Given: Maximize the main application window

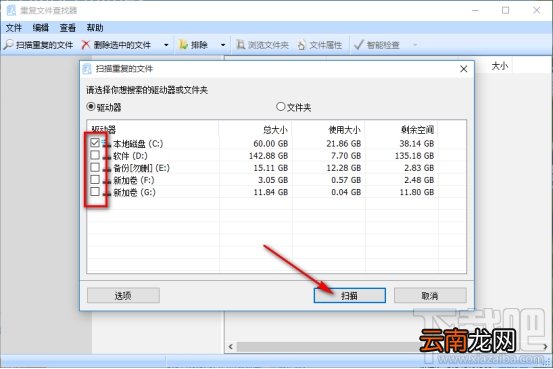Looking at the screenshot, I should (505, 10).
